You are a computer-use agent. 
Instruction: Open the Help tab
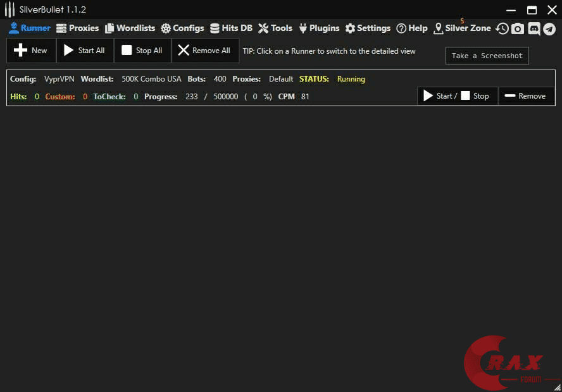point(412,28)
